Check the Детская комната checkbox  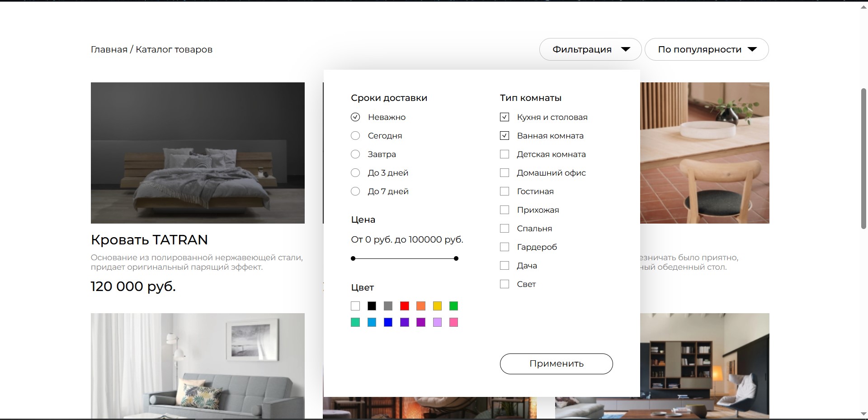(505, 154)
